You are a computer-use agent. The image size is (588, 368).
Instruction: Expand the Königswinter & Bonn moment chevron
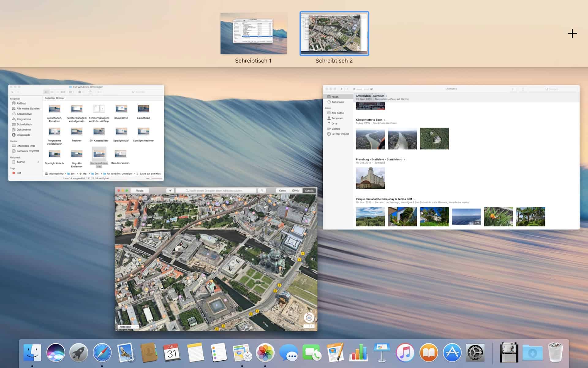tap(385, 120)
